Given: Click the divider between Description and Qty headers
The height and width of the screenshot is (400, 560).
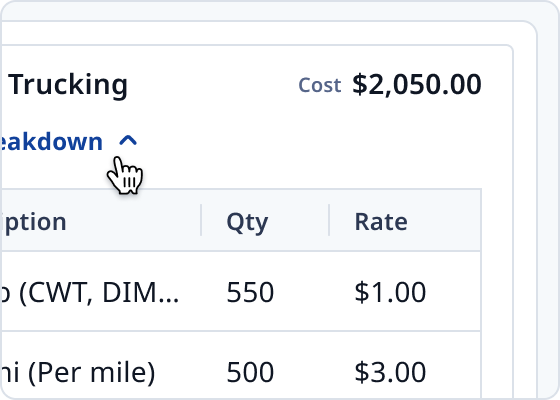Looking at the screenshot, I should pyautogui.click(x=201, y=220).
